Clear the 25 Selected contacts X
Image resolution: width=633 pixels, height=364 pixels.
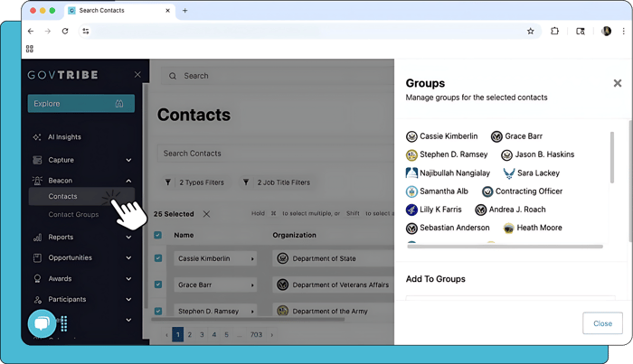(x=206, y=214)
